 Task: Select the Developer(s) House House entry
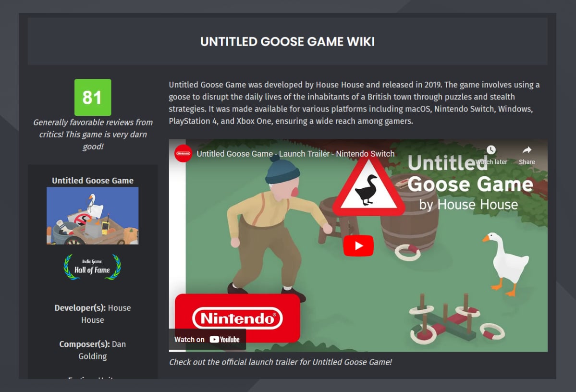(x=93, y=314)
